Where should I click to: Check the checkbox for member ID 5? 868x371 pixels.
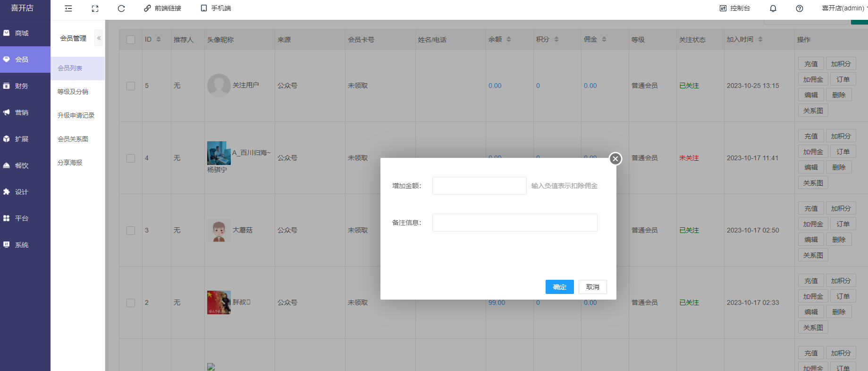[x=131, y=86]
